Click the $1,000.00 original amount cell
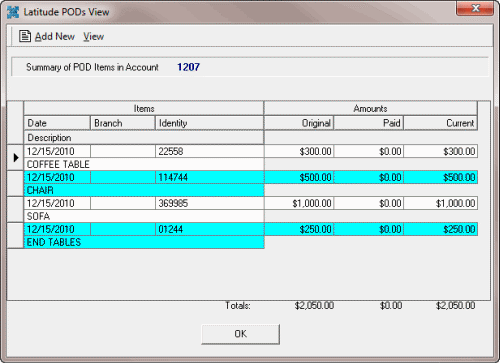The image size is (500, 363). [299, 203]
